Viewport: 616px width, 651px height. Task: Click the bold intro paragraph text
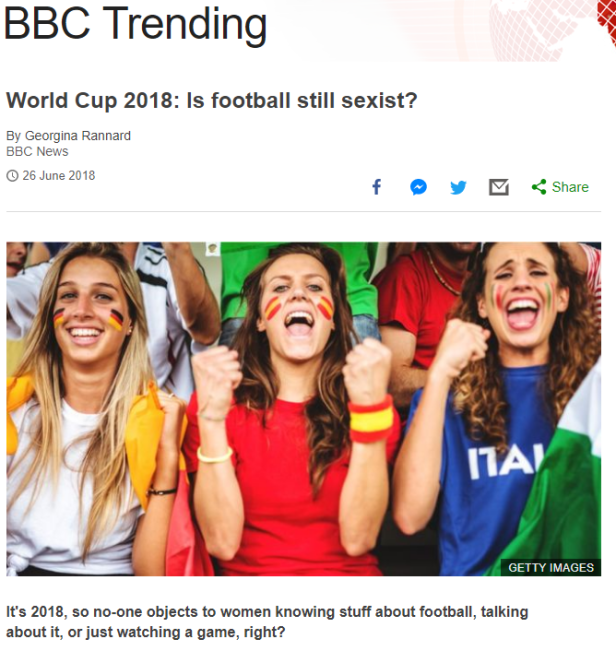267,622
